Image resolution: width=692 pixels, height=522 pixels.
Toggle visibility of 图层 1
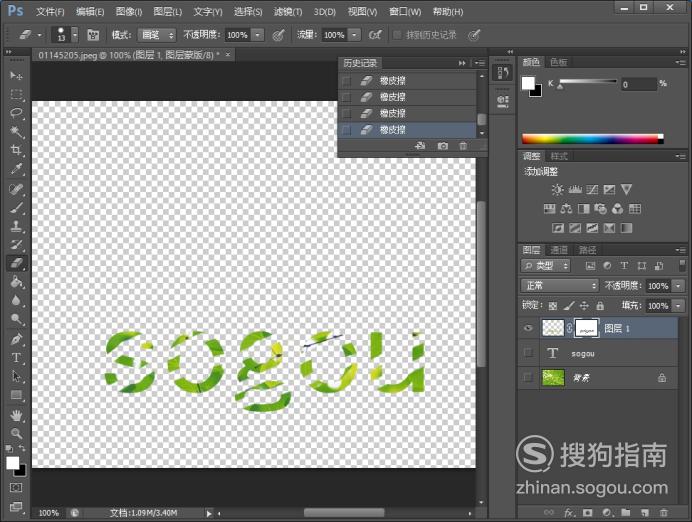528,328
